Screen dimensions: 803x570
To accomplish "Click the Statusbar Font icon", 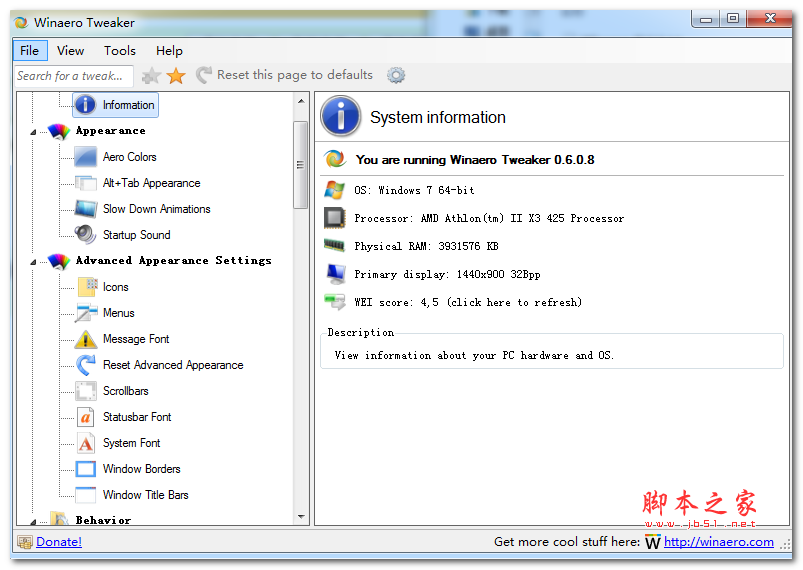I will point(86,417).
